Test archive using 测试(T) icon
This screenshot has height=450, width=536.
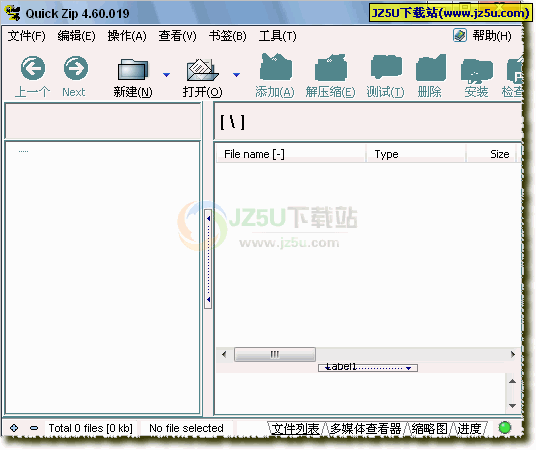386,66
